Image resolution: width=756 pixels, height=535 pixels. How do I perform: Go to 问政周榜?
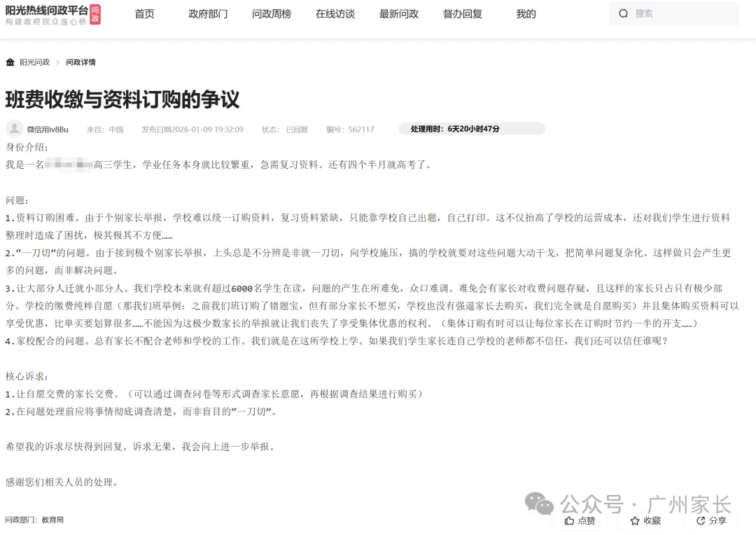tap(272, 14)
